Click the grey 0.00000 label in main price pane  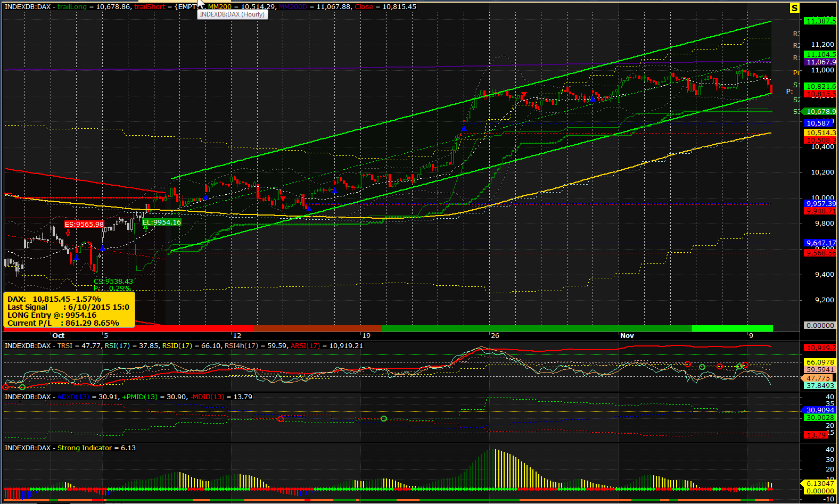[820, 325]
